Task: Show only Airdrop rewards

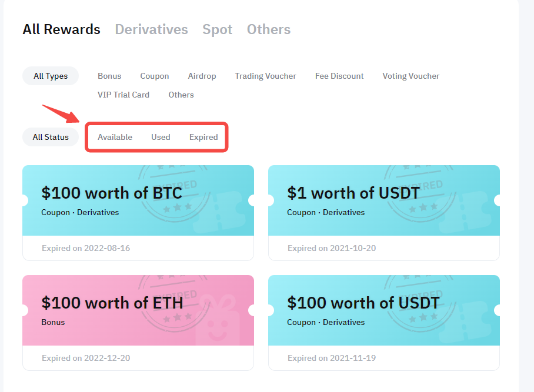Action: click(202, 76)
